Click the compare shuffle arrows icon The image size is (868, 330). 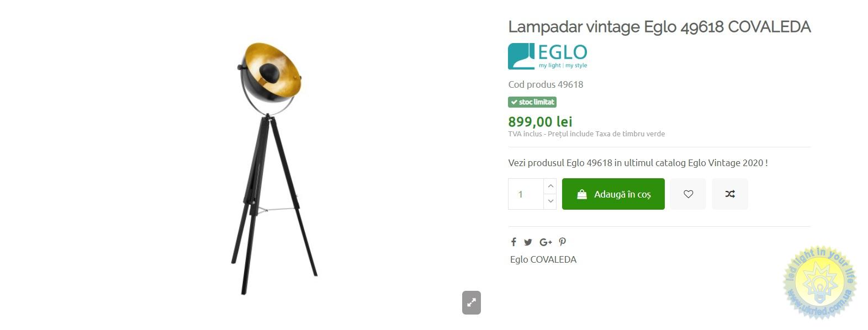tap(730, 194)
